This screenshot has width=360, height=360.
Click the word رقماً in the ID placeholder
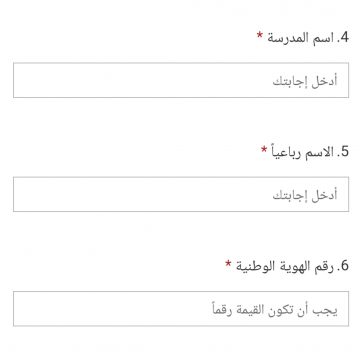[x=222, y=310]
